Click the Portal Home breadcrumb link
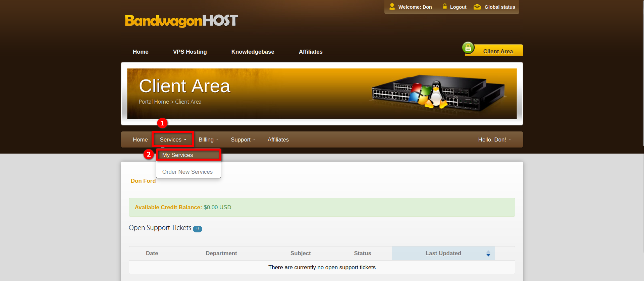The width and height of the screenshot is (644, 281). (x=154, y=102)
